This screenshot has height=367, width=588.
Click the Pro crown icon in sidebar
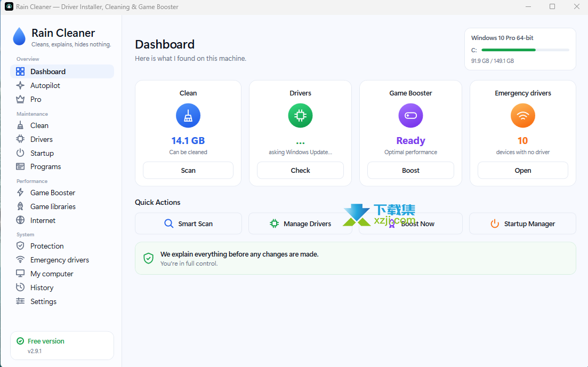pos(20,99)
